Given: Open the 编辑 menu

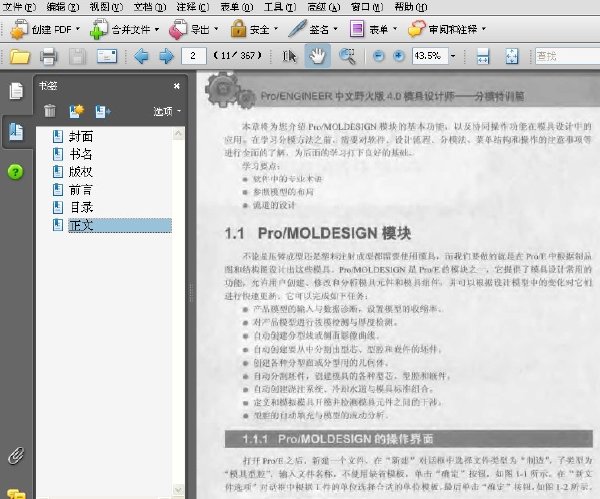Looking at the screenshot, I should click(62, 7).
